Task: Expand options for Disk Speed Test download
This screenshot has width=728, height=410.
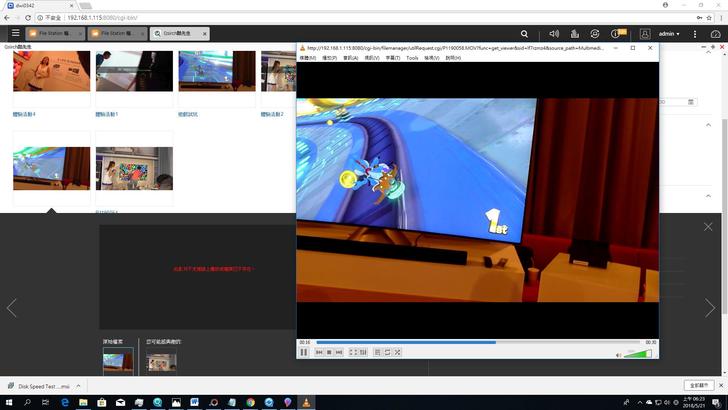Action: tap(78, 386)
